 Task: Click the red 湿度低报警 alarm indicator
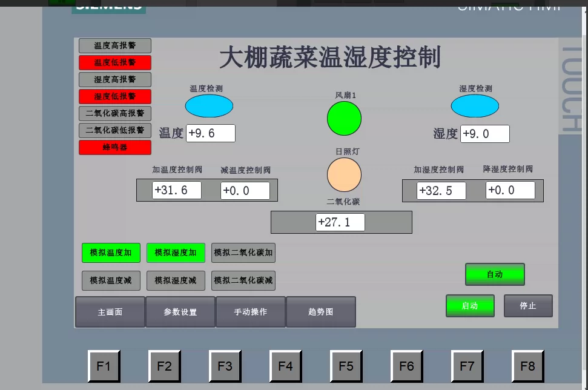click(x=114, y=96)
